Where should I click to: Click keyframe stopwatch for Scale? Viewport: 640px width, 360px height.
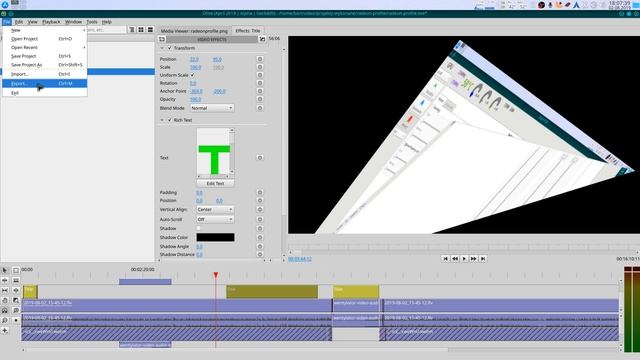pos(260,67)
